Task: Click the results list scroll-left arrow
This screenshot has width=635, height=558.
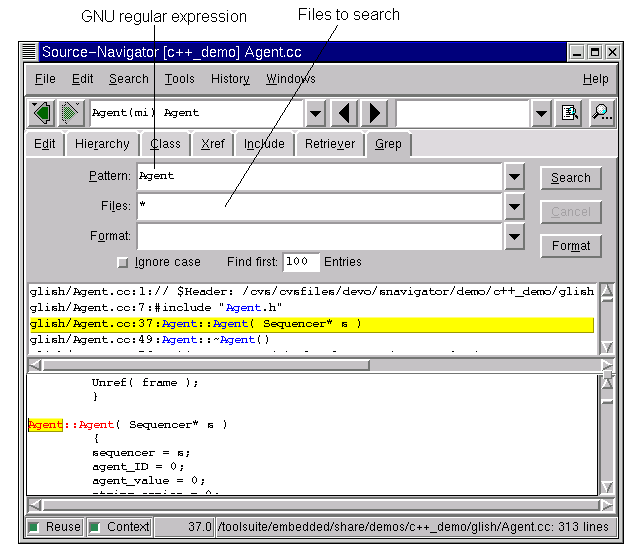Action: [35, 365]
